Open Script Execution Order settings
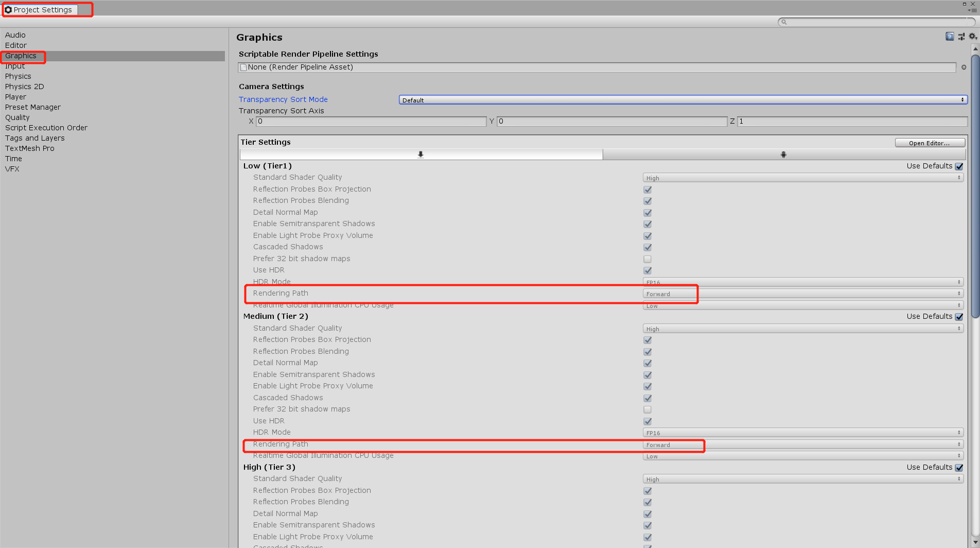This screenshot has height=548, width=980. click(46, 128)
